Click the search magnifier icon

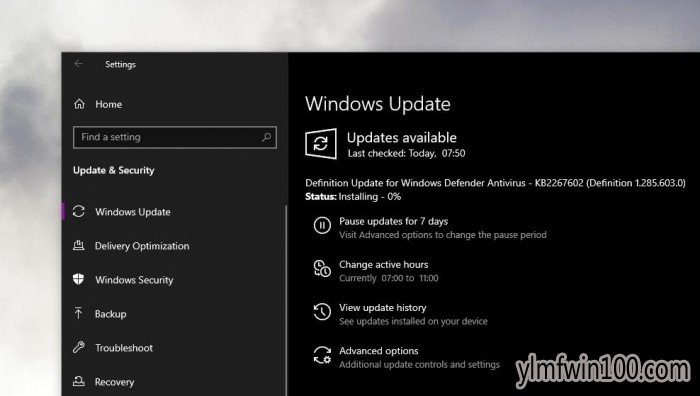tap(267, 137)
